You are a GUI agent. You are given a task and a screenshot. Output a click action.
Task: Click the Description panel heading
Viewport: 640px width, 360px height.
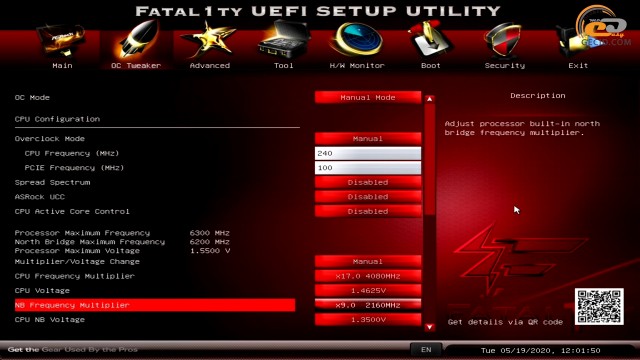point(538,96)
